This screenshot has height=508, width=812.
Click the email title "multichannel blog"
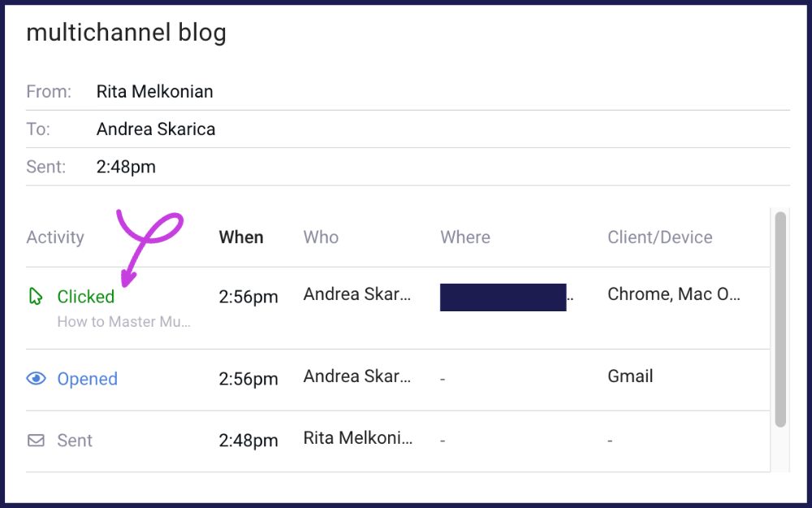(126, 33)
